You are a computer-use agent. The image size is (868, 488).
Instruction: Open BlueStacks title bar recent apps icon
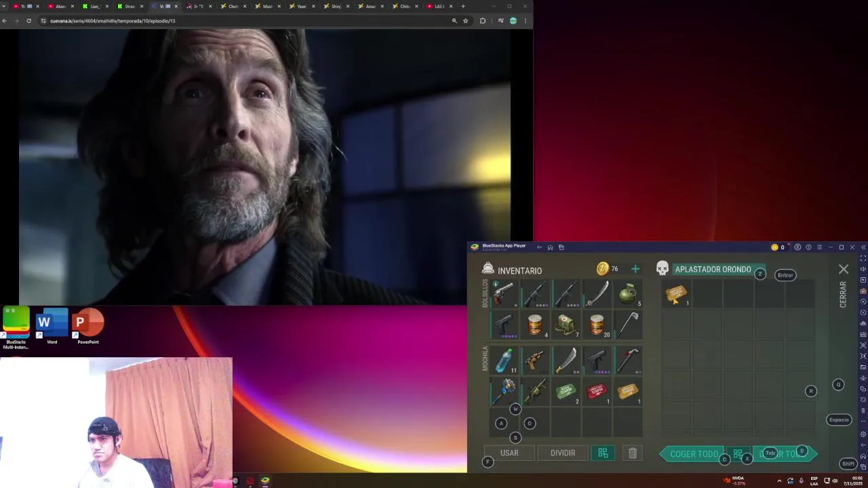click(x=561, y=247)
